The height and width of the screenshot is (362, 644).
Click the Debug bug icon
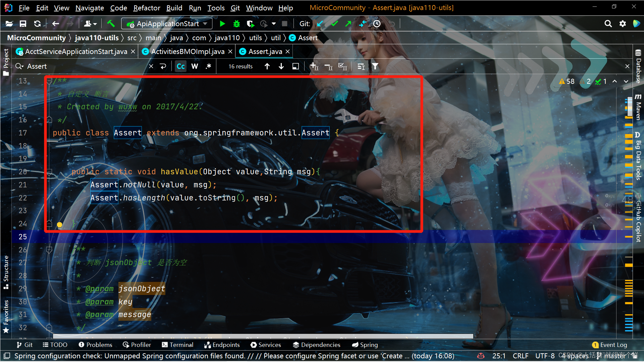pyautogui.click(x=236, y=23)
